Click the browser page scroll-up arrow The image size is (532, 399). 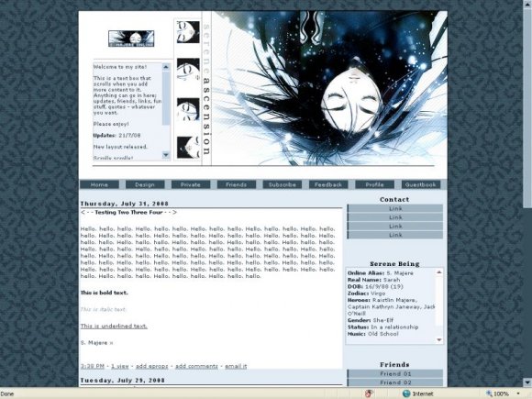click(527, 4)
